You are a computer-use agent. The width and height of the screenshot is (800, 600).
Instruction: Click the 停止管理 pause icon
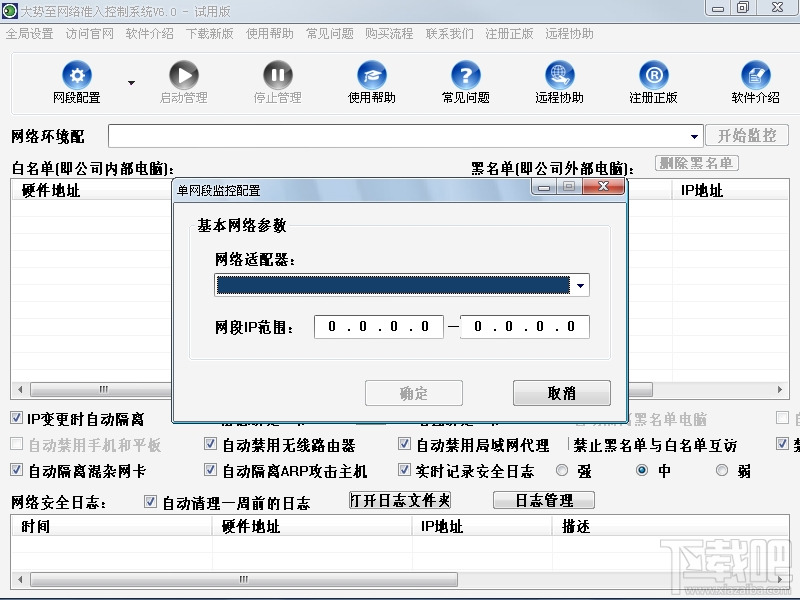(277, 75)
